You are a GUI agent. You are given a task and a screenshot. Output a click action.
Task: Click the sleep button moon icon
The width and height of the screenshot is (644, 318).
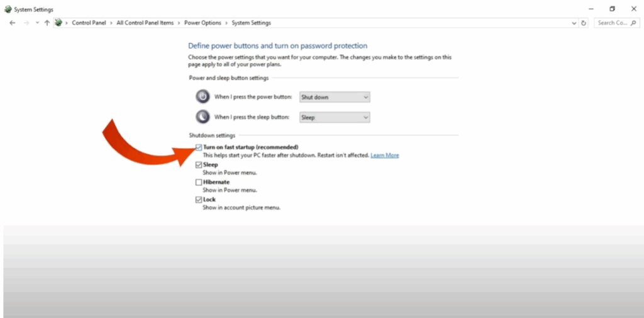[203, 117]
